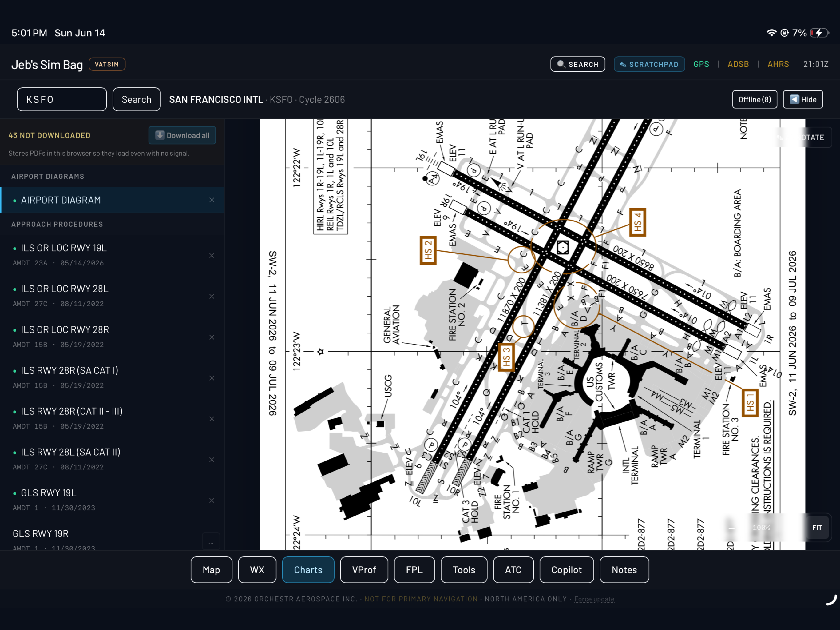Download all charts
840x630 pixels.
coord(182,135)
